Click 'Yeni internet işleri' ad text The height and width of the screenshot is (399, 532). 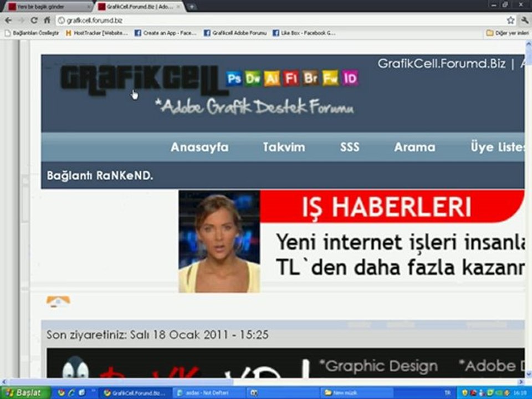coord(401,254)
